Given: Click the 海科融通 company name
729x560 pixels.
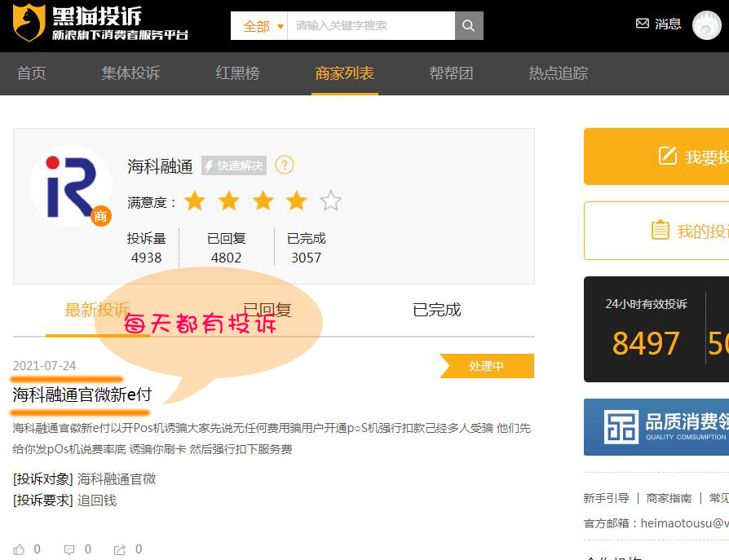Looking at the screenshot, I should coord(160,166).
